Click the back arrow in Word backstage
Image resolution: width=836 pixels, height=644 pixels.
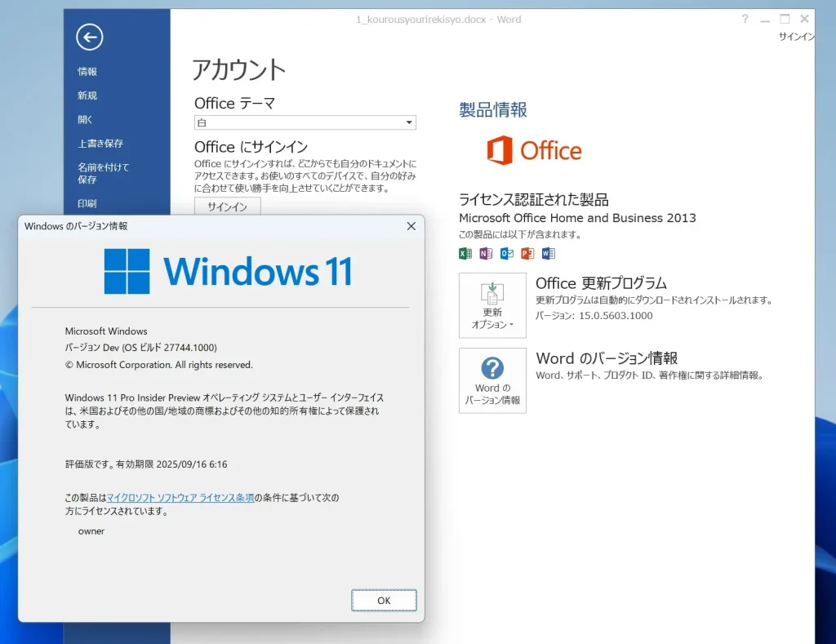pyautogui.click(x=90, y=38)
